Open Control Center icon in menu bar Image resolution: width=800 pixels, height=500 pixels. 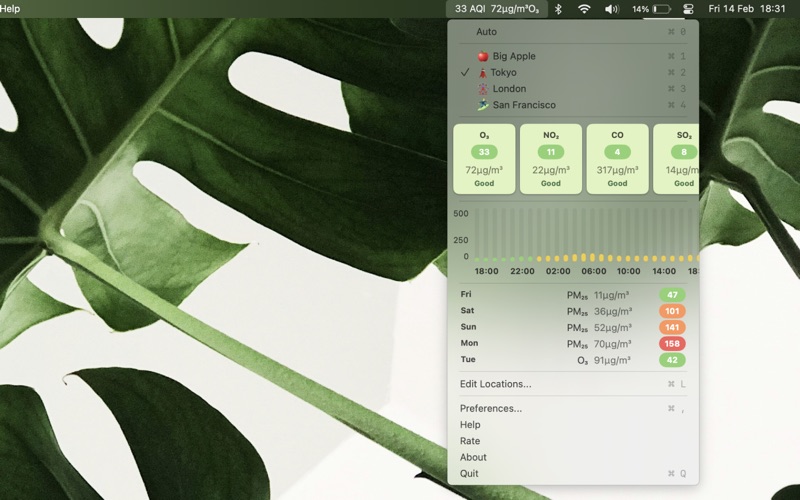[x=688, y=9]
